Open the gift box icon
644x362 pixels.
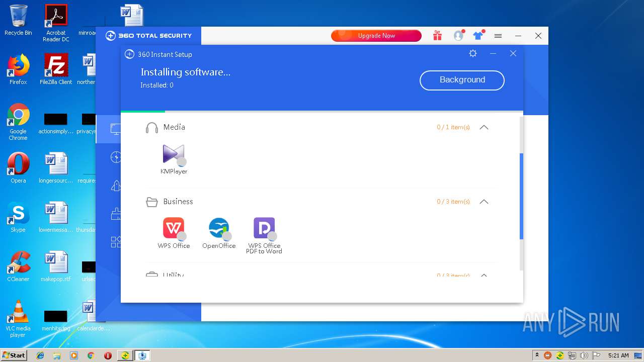[437, 36]
